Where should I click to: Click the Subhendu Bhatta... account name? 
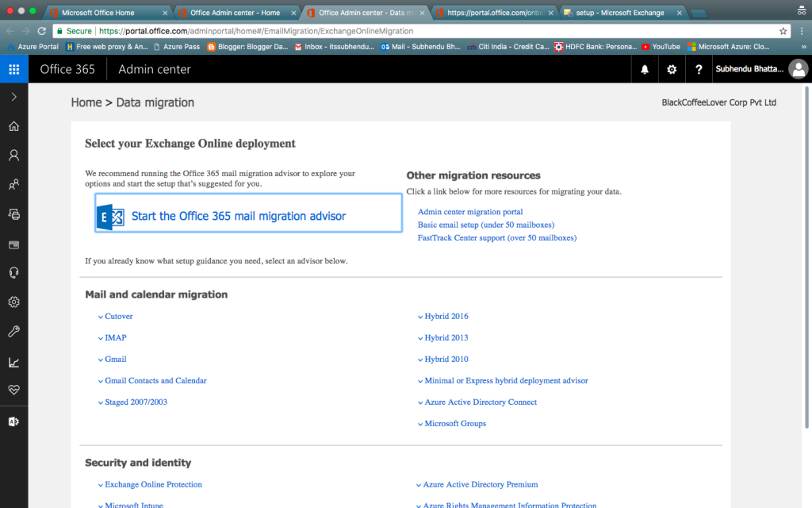(749, 69)
